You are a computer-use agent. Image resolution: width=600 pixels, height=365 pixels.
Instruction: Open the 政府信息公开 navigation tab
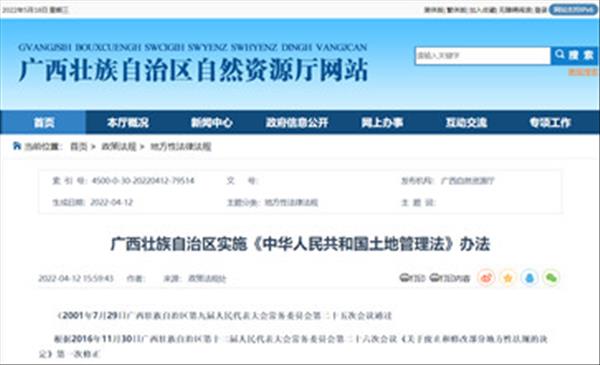(297, 122)
